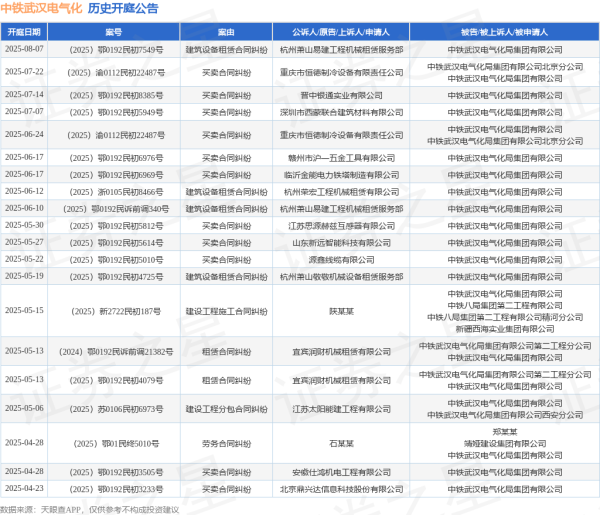This screenshot has height=515, width=600.
Task: Select case number 鄂01民终5010号
Action: click(116, 444)
